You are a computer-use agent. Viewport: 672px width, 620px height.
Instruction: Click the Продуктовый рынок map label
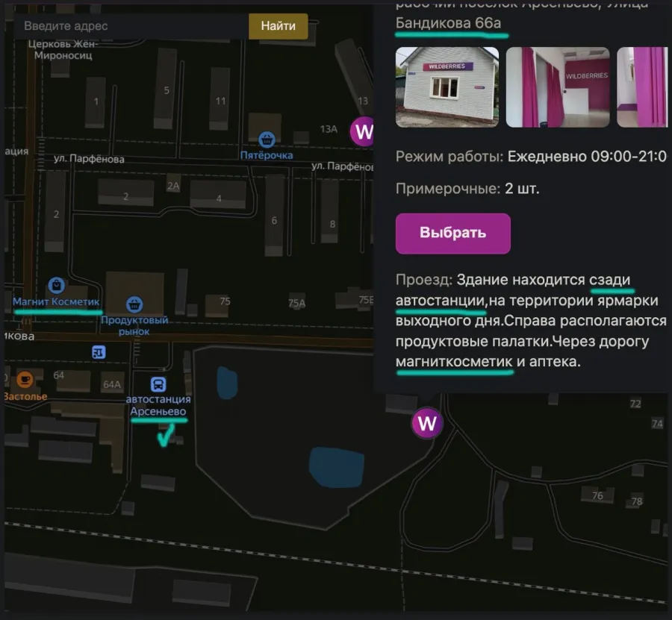(134, 325)
